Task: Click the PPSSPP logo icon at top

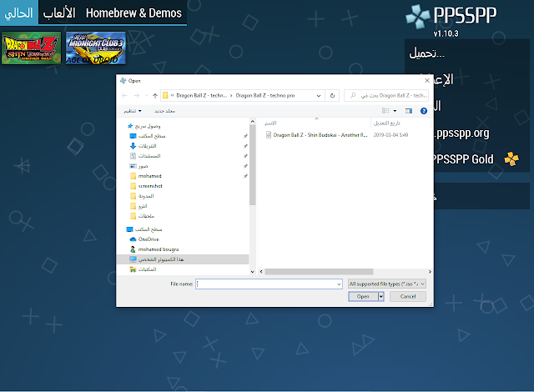Action: click(417, 16)
